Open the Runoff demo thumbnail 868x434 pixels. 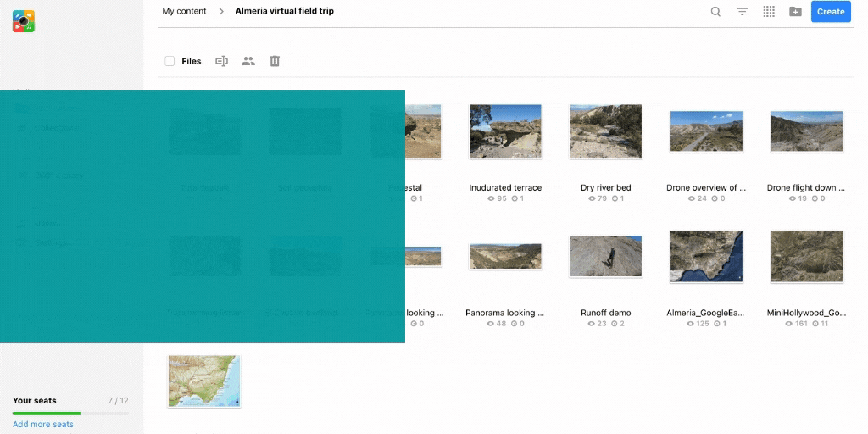click(605, 256)
